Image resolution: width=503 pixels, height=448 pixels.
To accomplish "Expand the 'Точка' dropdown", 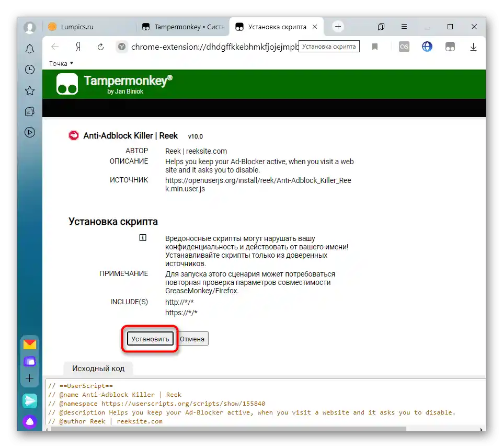I will coord(61,63).
